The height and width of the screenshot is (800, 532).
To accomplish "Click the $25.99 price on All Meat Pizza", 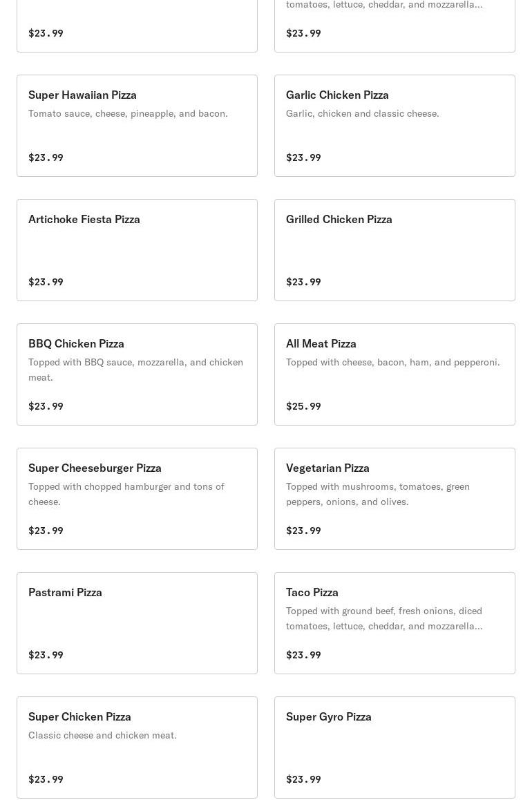I will tap(303, 406).
